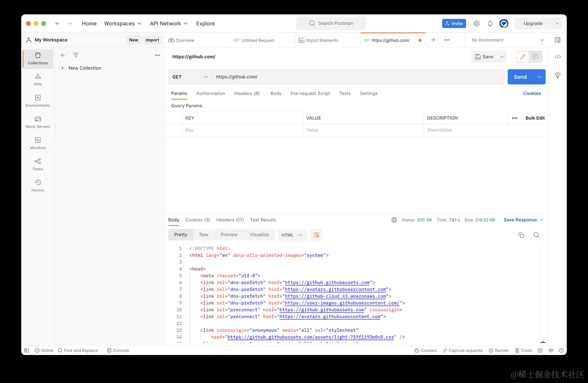Viewport: 588px width, 383px height.
Task: Click the user avatar icon
Action: pos(504,23)
